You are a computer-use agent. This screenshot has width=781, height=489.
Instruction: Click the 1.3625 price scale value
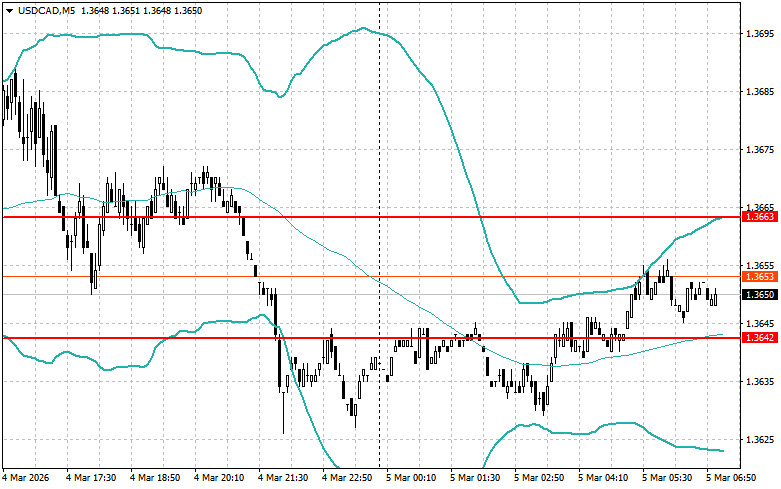760,440
